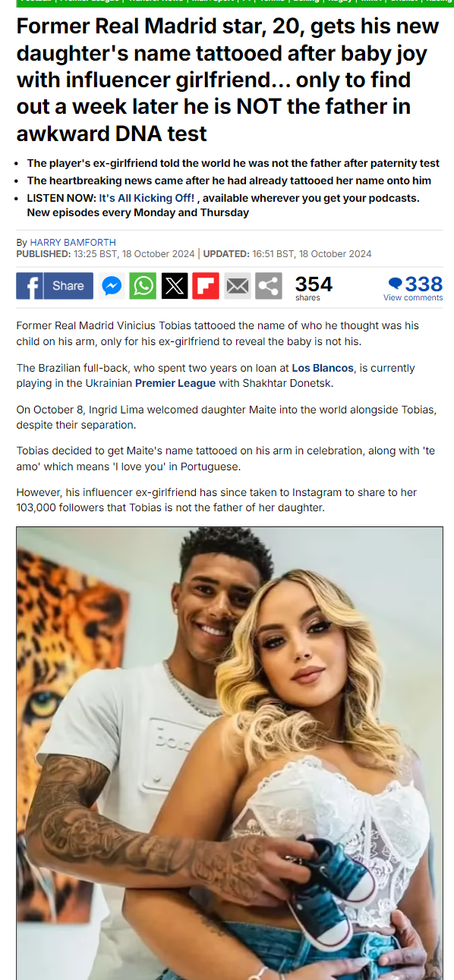
Task: Click the 338 comments count
Action: (x=424, y=284)
